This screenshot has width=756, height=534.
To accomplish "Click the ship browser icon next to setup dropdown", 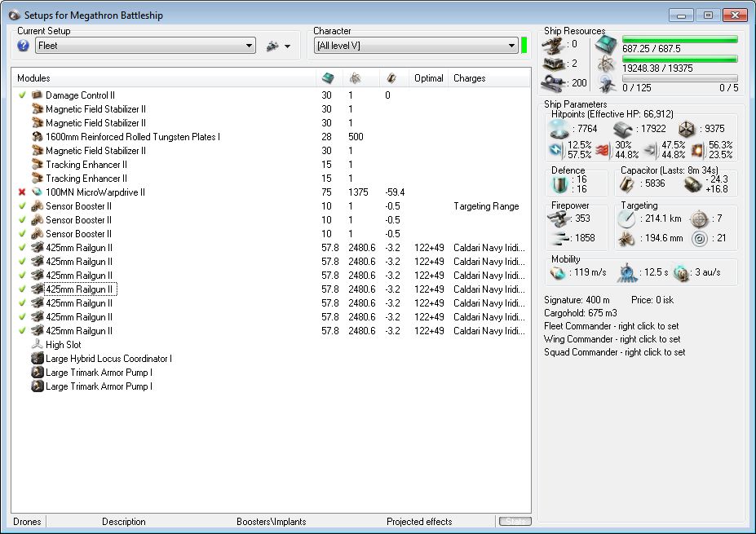I will point(272,46).
